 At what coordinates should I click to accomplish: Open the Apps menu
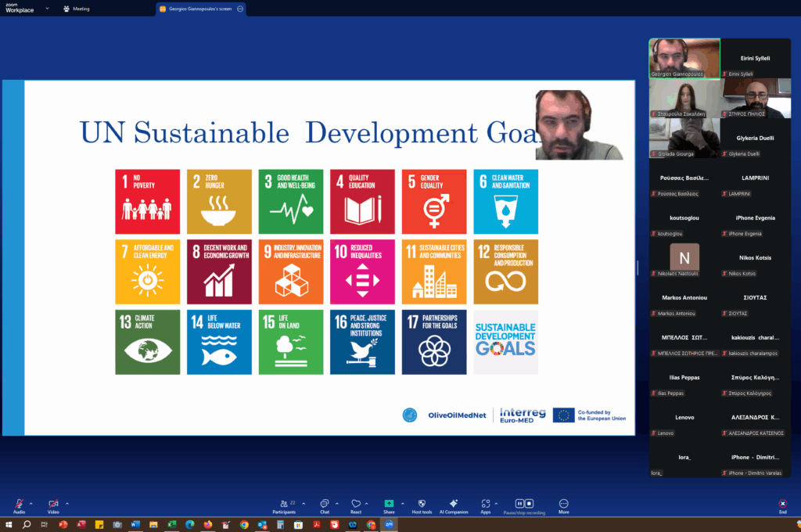[x=485, y=504]
